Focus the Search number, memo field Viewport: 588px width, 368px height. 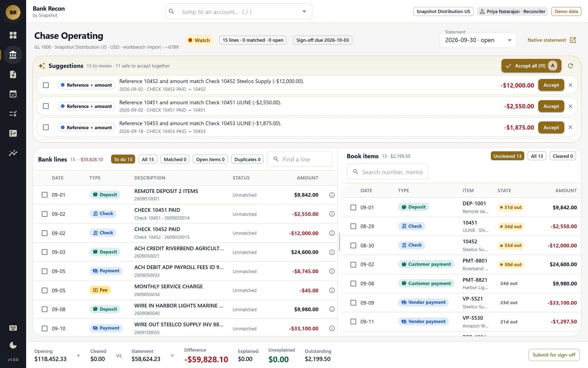tap(387, 172)
